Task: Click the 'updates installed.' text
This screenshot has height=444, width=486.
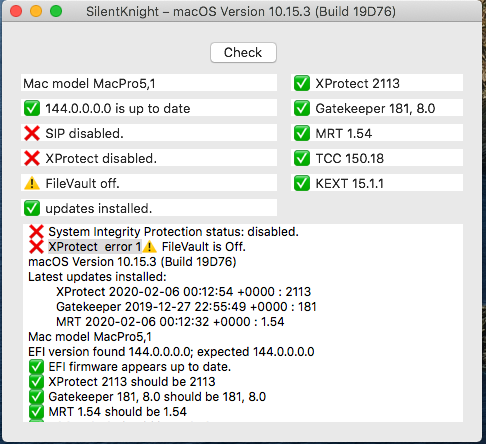Action: (x=99, y=209)
